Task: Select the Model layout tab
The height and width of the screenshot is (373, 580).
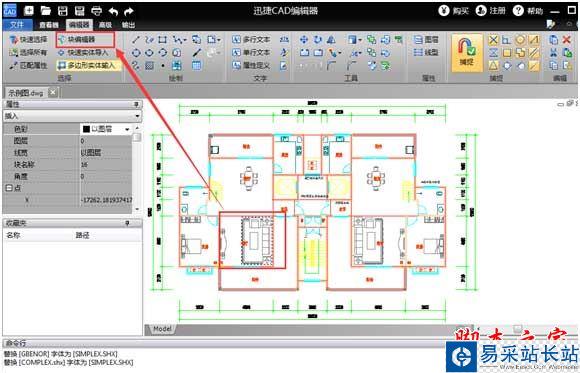Action: click(162, 329)
